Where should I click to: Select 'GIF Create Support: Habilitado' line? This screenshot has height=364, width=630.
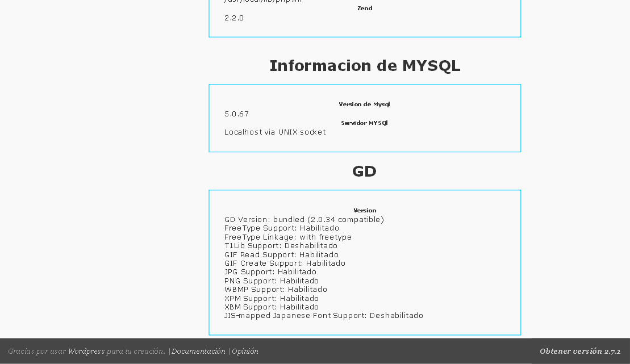point(285,263)
